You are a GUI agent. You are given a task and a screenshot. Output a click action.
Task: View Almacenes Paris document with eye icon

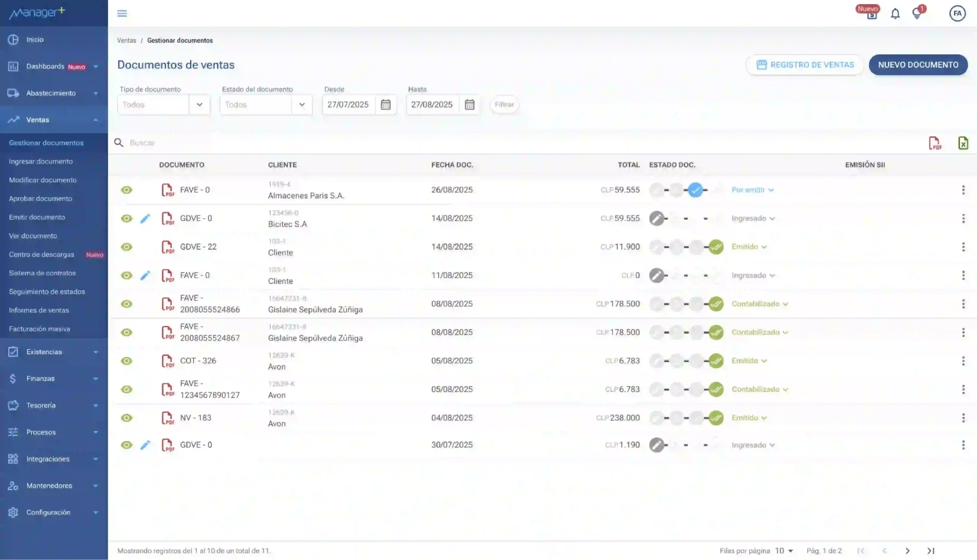point(126,190)
